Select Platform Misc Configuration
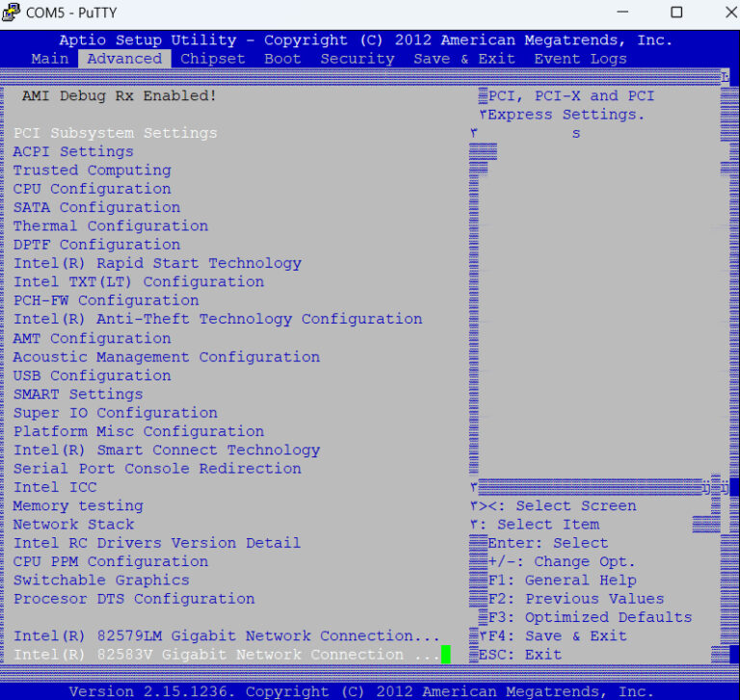The image size is (740, 700). click(x=139, y=431)
